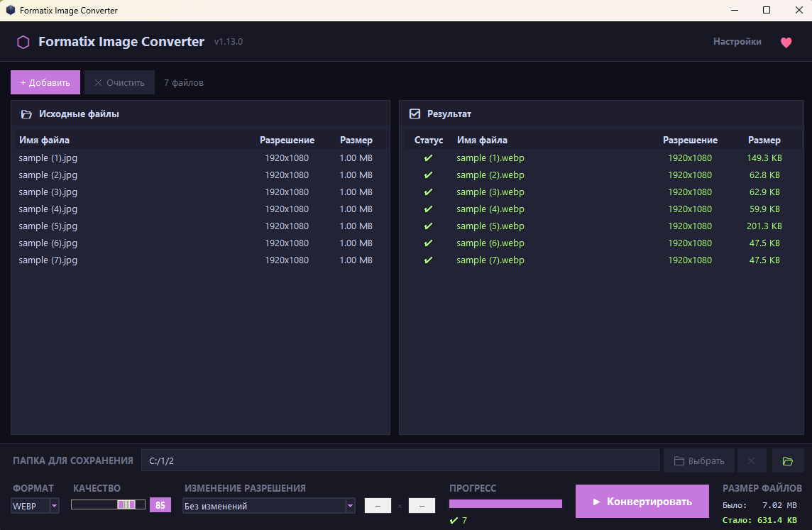Image resolution: width=812 pixels, height=530 pixels.
Task: Click checkmark status for sample (1).webp
Action: click(428, 158)
